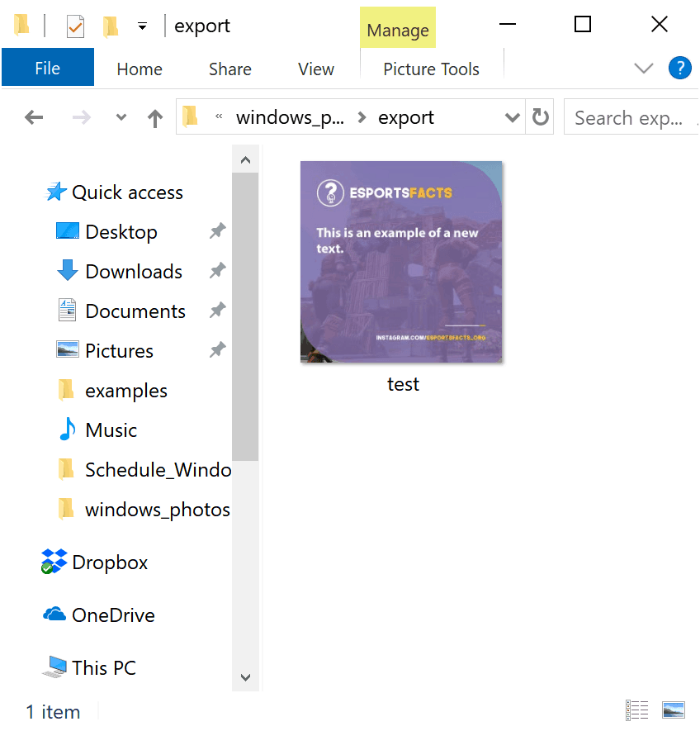Click the navigation pane scroll down arrow
This screenshot has height=731, width=700.
pos(246,677)
